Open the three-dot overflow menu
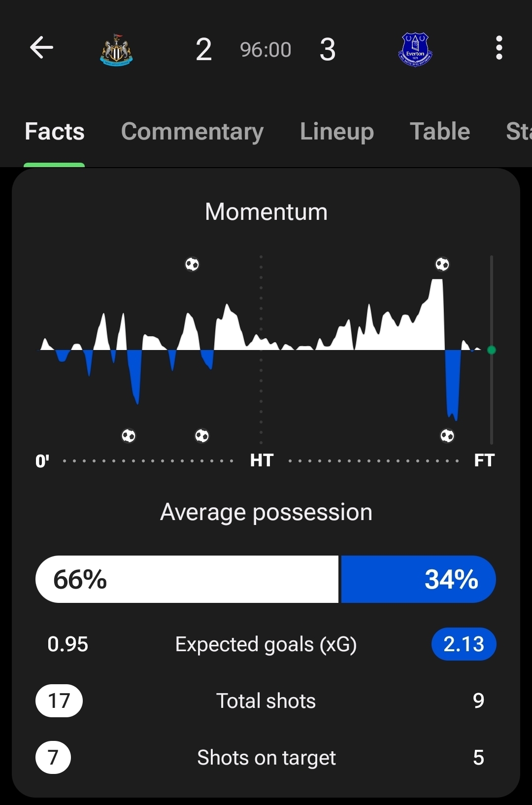Viewport: 532px width, 805px height. click(x=499, y=48)
